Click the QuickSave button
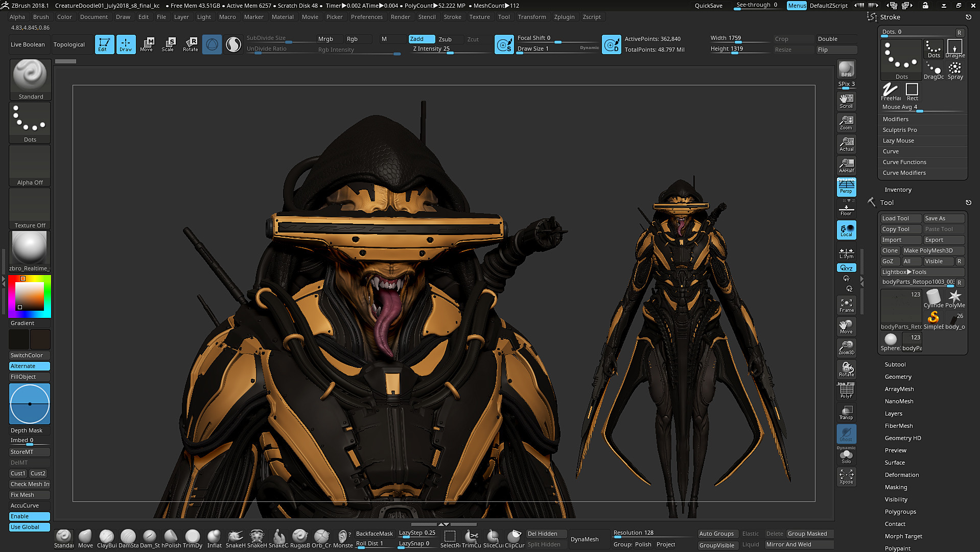Screen dimensions: 980x552 [708, 6]
